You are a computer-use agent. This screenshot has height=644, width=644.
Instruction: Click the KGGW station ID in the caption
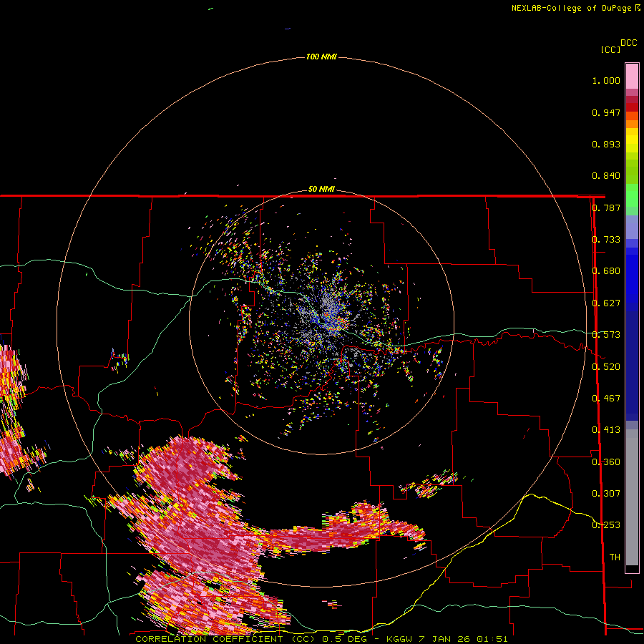coord(399,639)
